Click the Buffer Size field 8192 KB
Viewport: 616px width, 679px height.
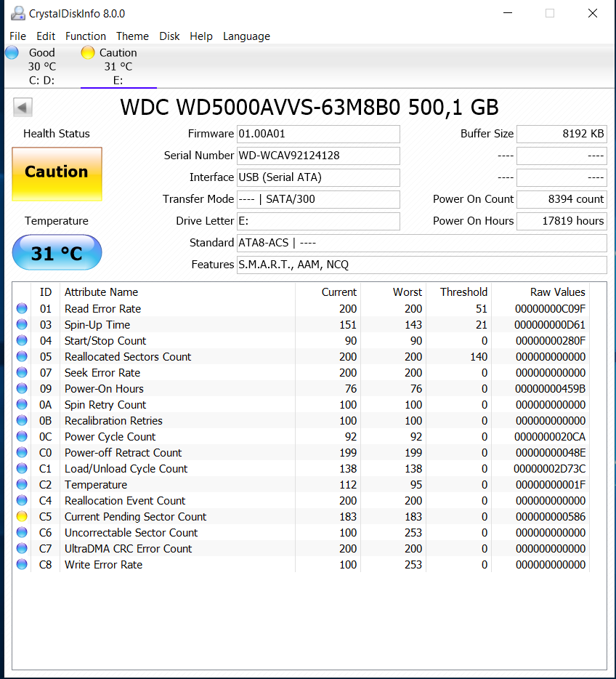tap(562, 134)
